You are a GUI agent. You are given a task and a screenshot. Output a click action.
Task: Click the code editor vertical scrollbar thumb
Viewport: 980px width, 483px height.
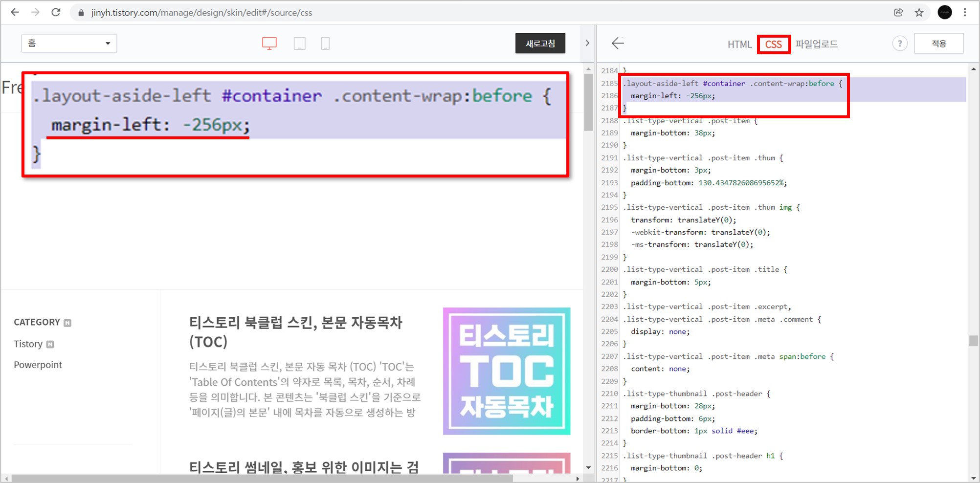974,340
